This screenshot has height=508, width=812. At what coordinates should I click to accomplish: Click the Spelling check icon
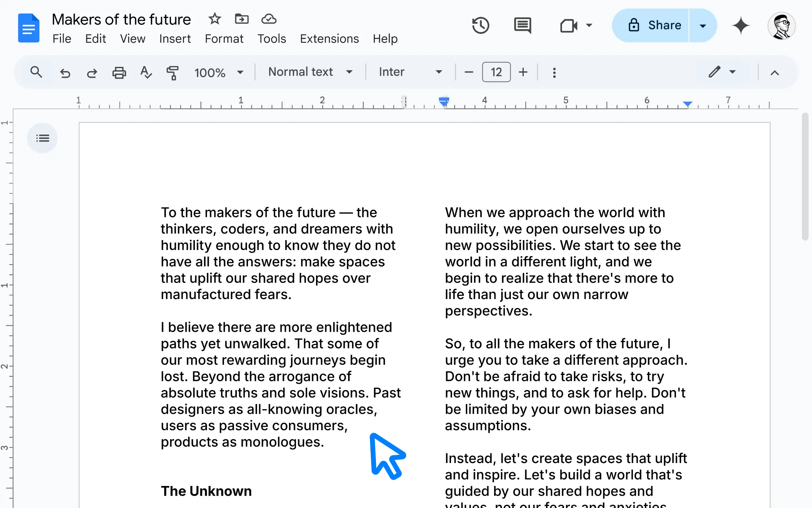click(x=145, y=71)
